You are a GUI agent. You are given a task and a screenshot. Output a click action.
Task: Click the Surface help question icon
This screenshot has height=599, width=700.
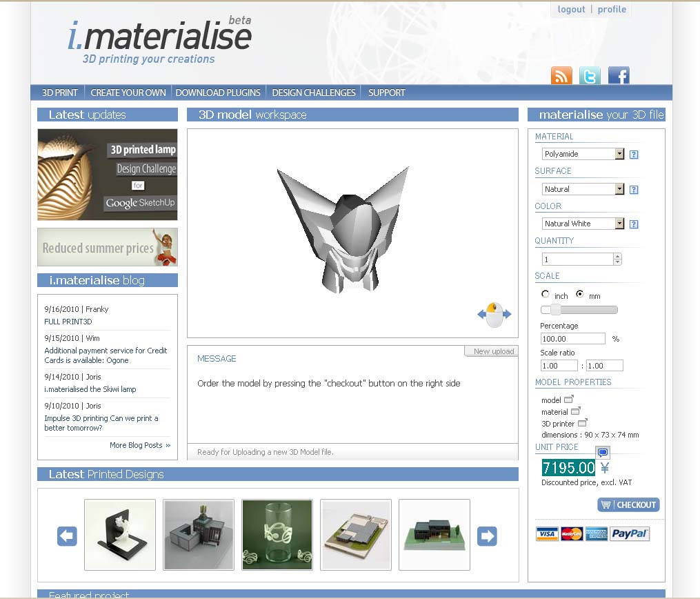pos(634,190)
